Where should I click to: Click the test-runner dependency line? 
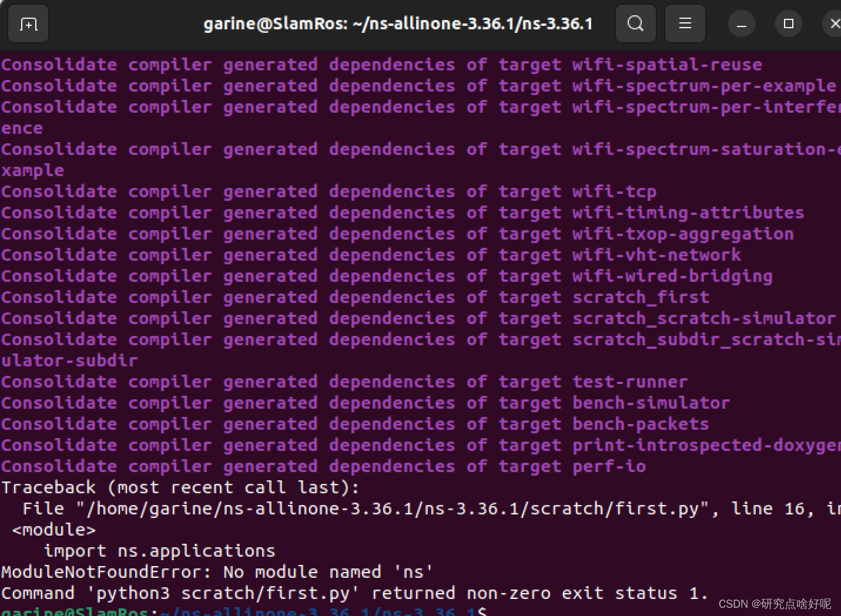[x=630, y=382]
